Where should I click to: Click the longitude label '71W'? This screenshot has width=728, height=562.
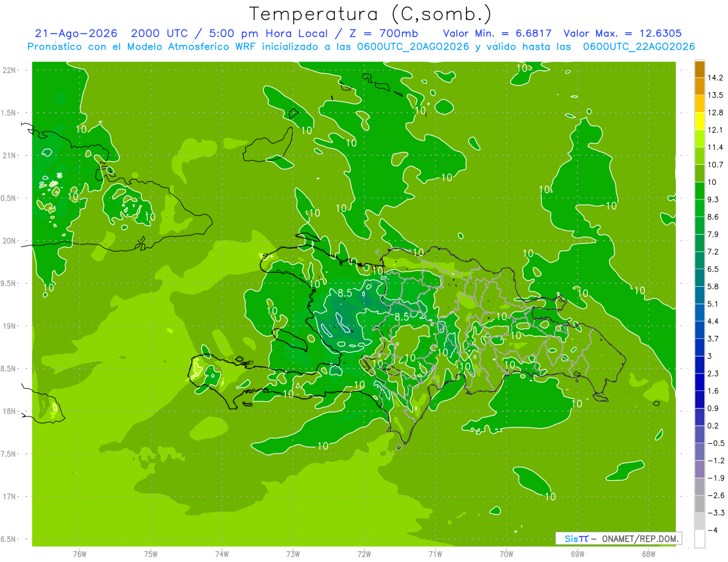click(x=435, y=553)
